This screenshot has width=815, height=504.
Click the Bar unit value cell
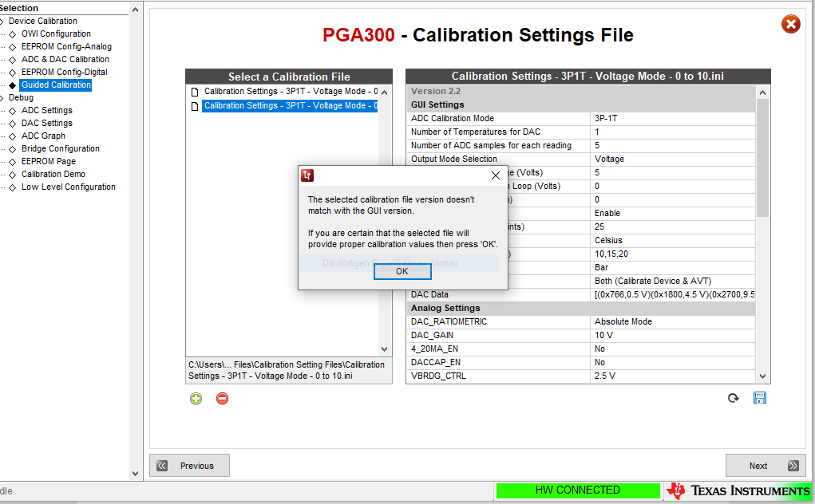pos(673,267)
